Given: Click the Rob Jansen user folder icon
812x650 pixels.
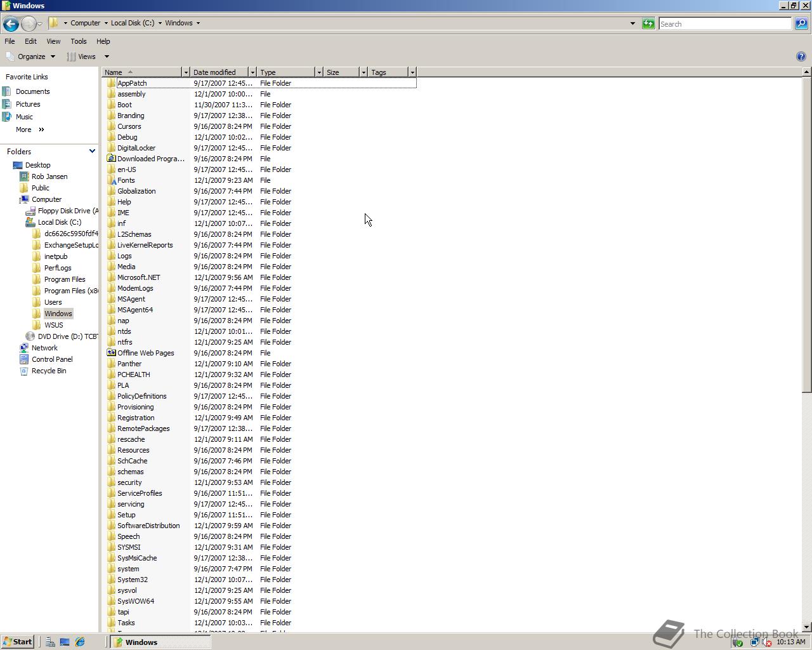Looking at the screenshot, I should [x=24, y=176].
